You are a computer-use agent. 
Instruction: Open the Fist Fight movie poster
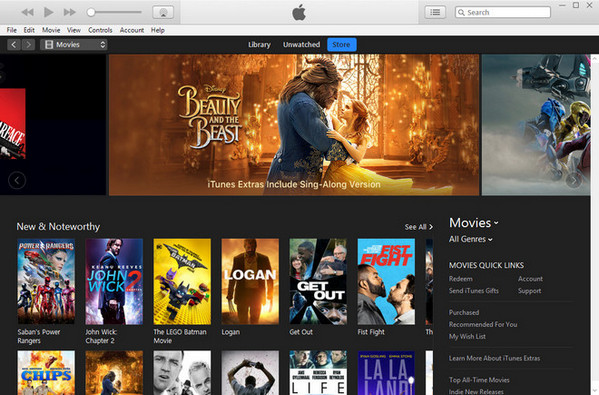386,282
